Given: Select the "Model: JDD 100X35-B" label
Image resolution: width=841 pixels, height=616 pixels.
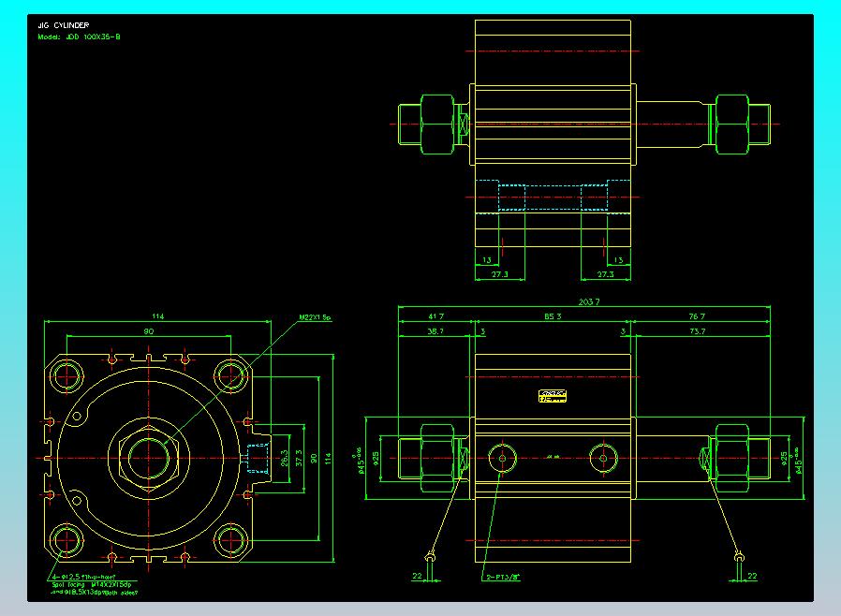Looking at the screenshot, I should coord(79,37).
